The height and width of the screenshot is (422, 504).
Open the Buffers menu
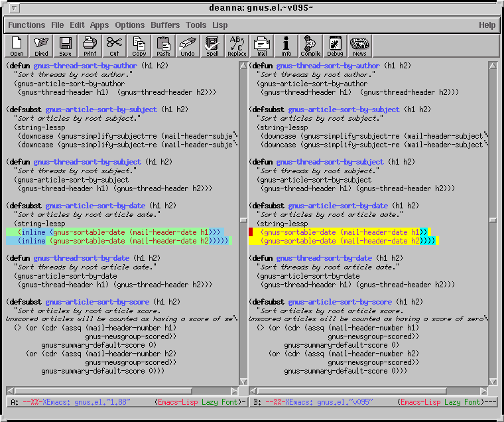[x=165, y=25]
